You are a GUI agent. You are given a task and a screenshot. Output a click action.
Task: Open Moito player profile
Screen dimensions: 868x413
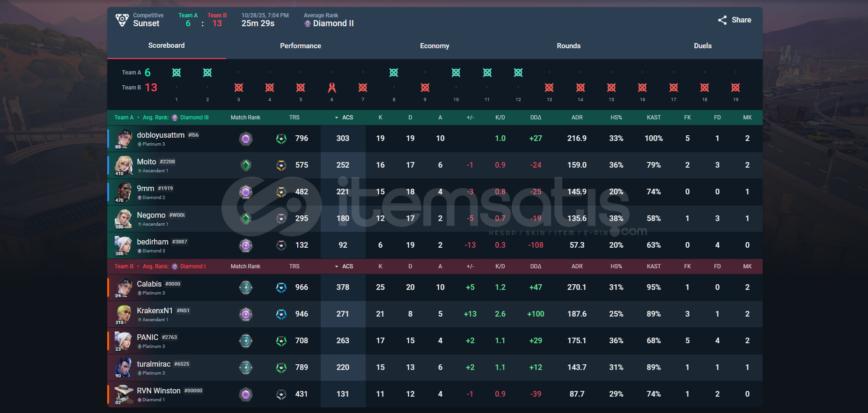point(147,162)
